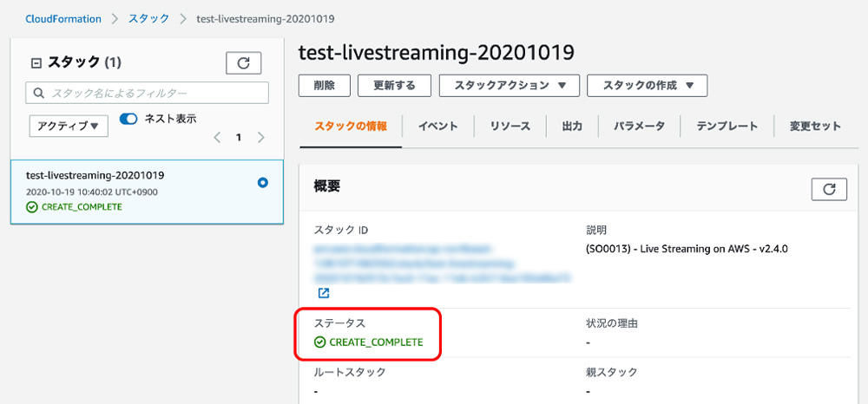Switch to パラメータ tab
868x404 pixels.
639,126
